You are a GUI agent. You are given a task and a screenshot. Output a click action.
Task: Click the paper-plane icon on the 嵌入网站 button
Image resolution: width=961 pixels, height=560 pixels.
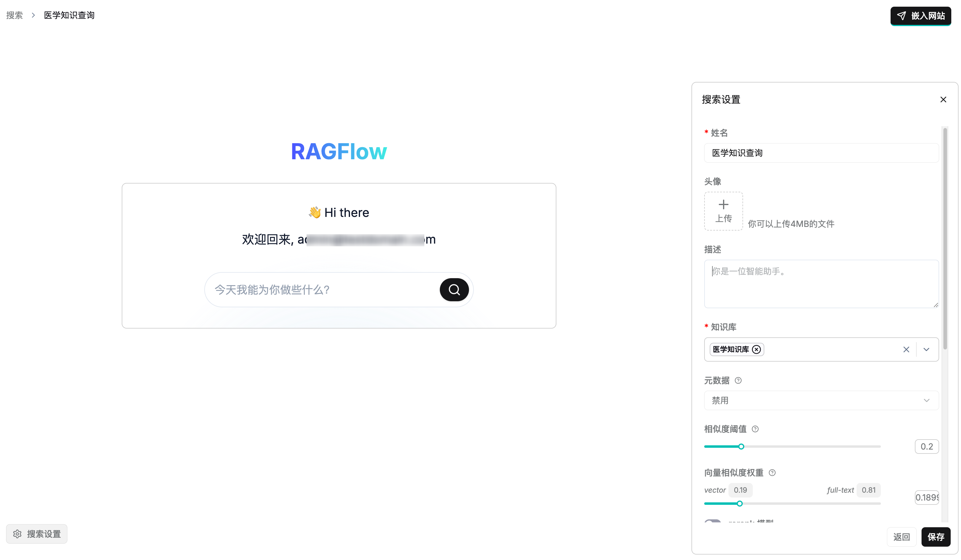pyautogui.click(x=901, y=16)
